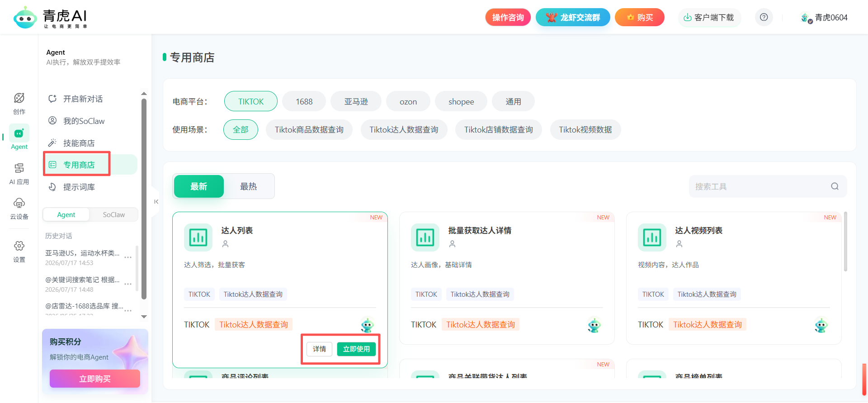This screenshot has height=403, width=868.
Task: Sort tools by 最新
Action: [199, 186]
